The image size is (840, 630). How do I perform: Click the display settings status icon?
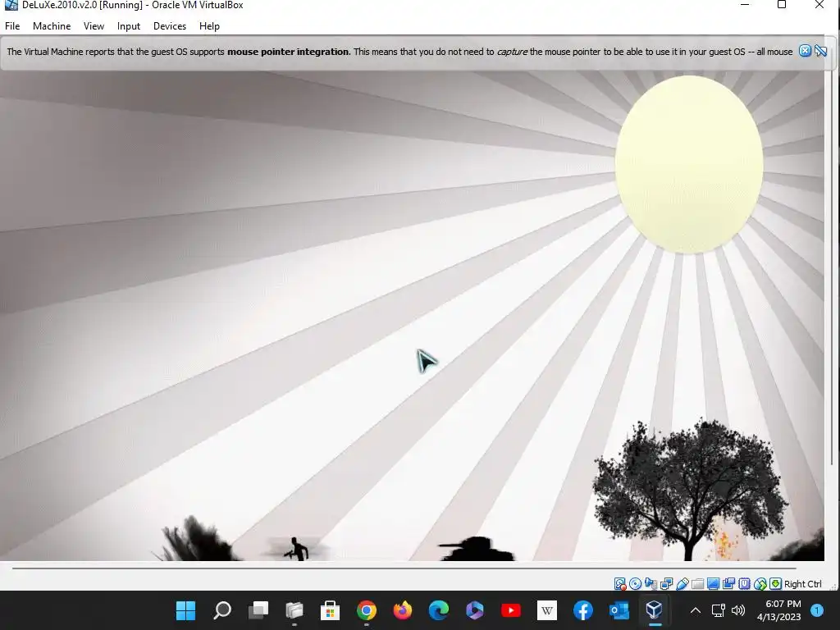point(713,584)
